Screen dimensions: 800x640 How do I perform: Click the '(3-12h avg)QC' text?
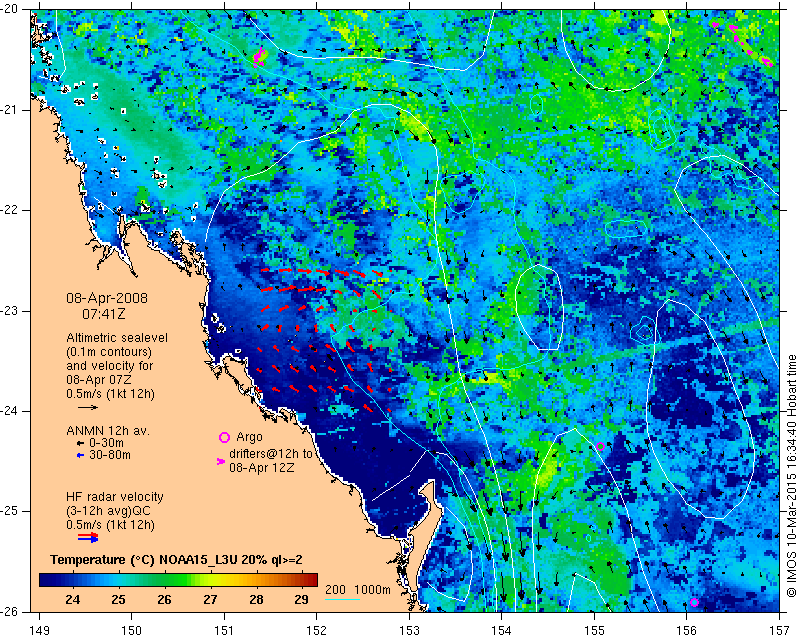pos(108,511)
